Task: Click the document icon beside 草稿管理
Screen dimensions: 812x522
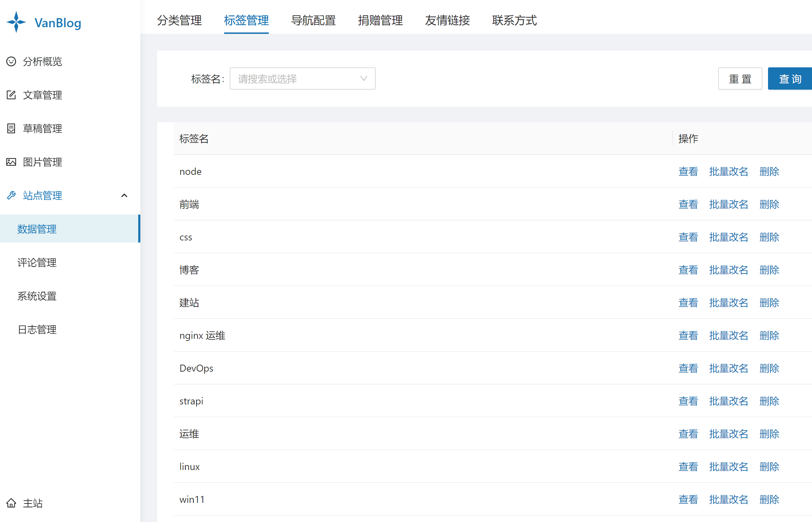Action: pos(11,128)
